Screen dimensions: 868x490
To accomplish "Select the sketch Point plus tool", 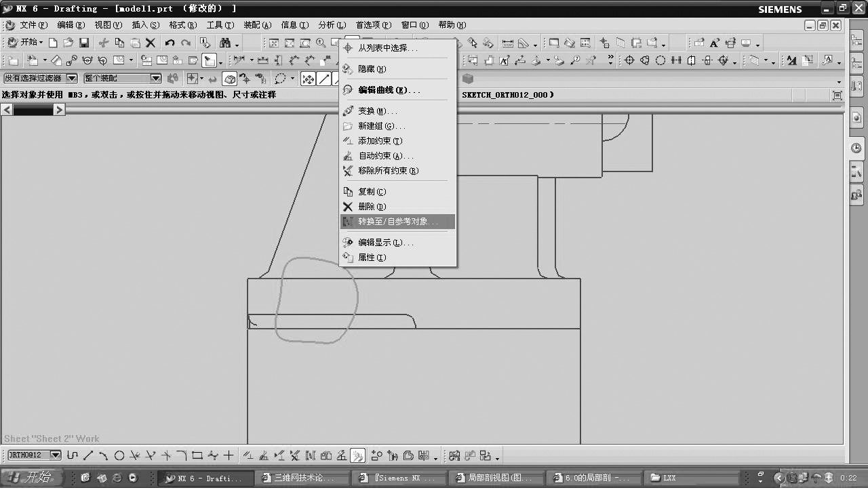I will (x=229, y=455).
